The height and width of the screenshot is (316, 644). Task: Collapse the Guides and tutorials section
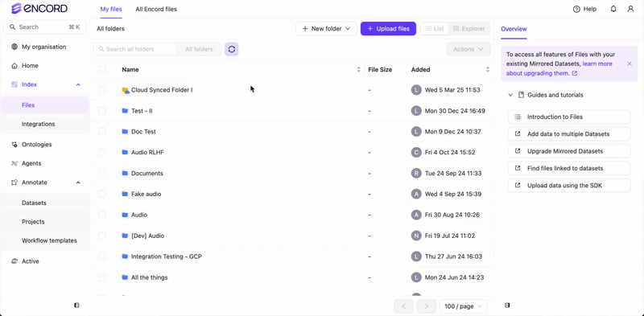510,95
